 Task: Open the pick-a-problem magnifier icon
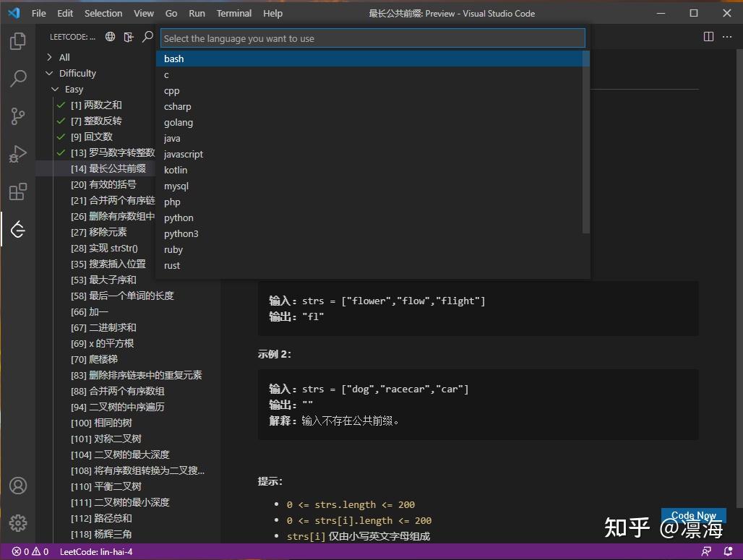[x=148, y=37]
